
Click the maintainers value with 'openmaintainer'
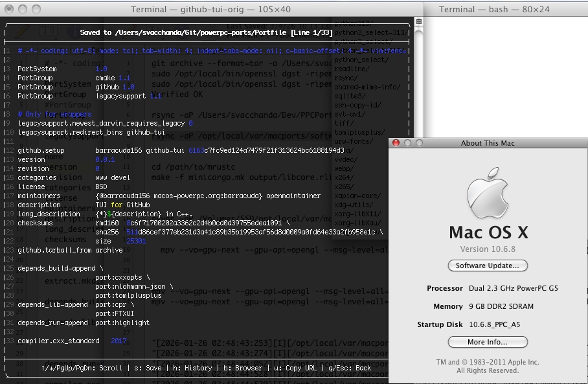tap(208, 196)
